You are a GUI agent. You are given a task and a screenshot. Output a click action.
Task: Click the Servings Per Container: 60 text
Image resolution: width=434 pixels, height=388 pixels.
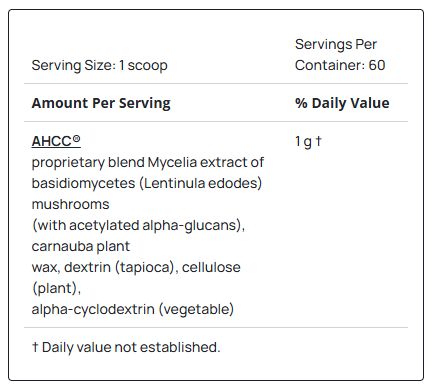340,55
